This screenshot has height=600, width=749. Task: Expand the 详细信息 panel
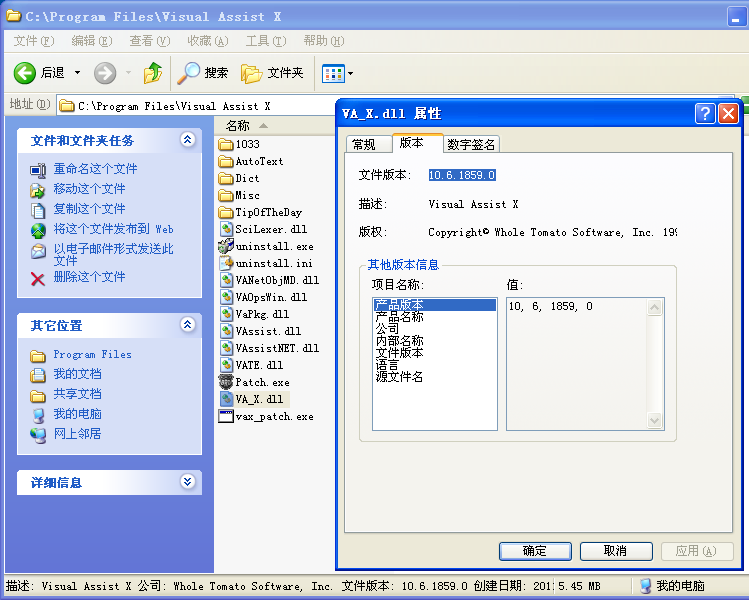coord(187,482)
